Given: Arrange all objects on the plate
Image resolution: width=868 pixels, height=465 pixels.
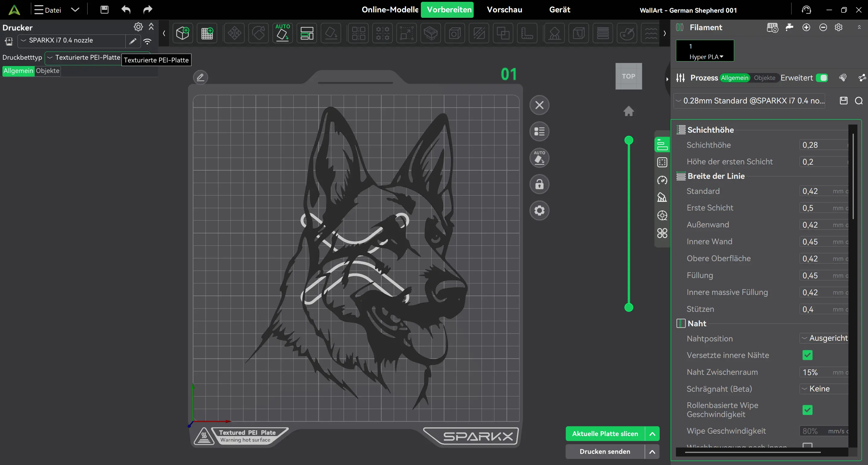Looking at the screenshot, I should coord(307,33).
